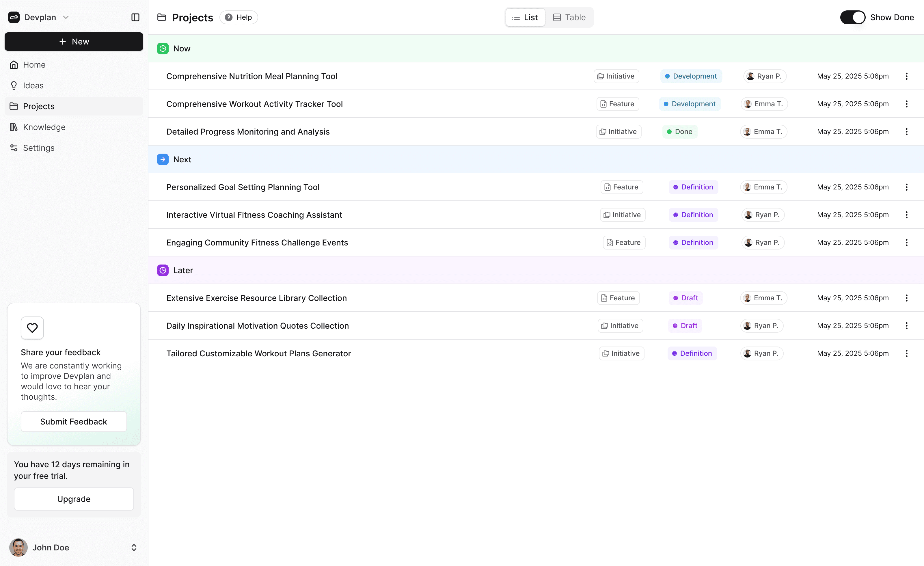Click the Upgrade button

click(74, 499)
